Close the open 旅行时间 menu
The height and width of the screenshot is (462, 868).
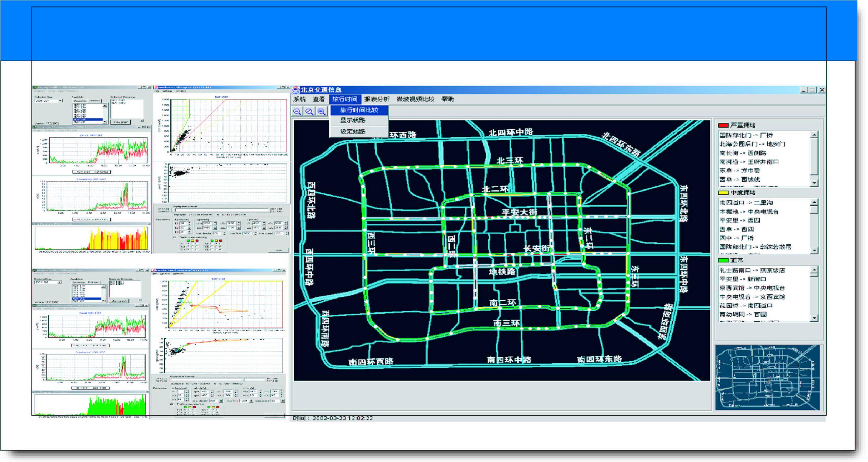[345, 99]
